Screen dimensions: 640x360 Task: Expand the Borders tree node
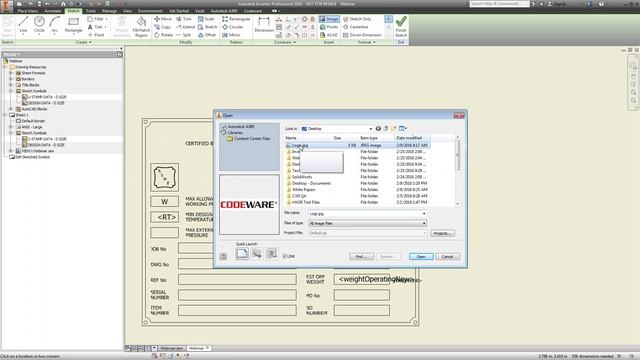click(x=11, y=79)
